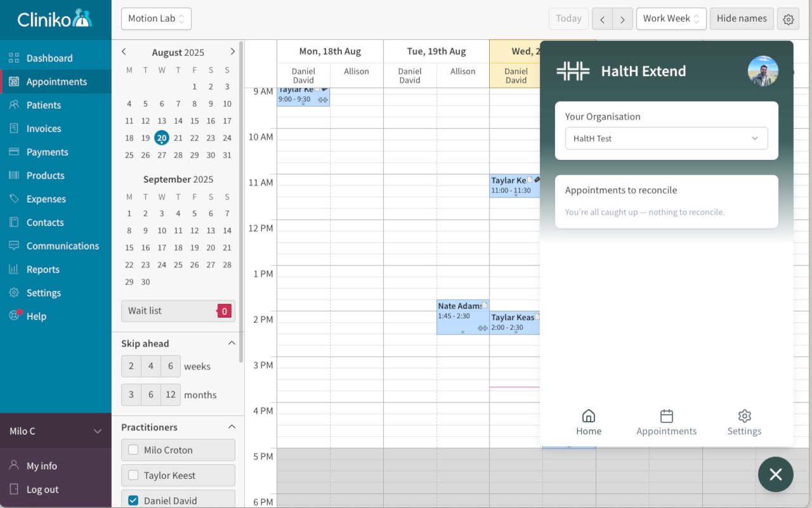This screenshot has width=812, height=508.
Task: Click the Hide names button
Action: click(x=742, y=18)
